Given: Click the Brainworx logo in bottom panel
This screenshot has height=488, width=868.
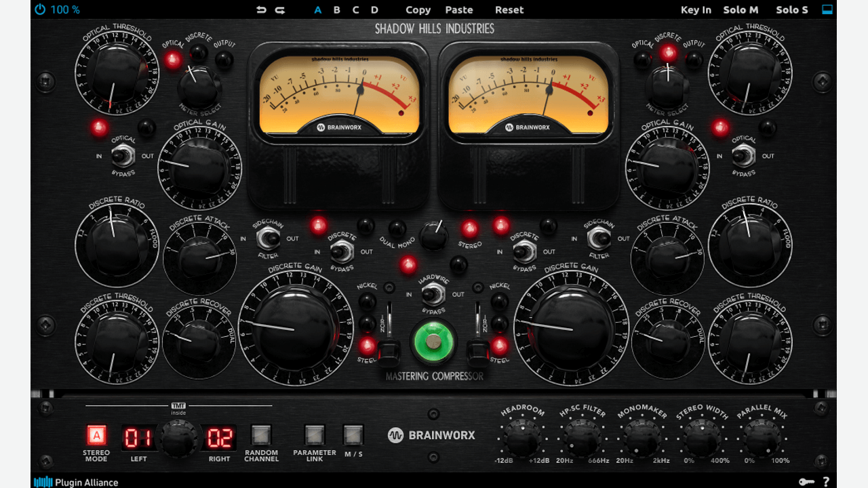Looking at the screenshot, I should tap(432, 435).
